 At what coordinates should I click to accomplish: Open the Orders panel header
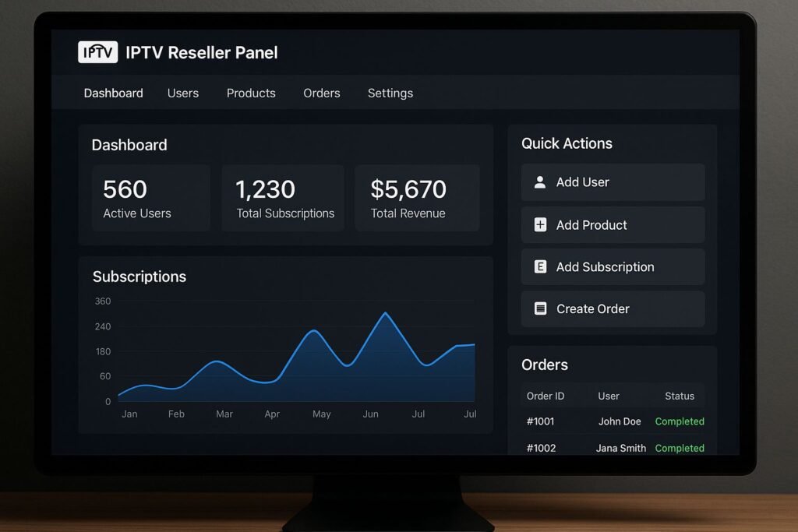[544, 365]
